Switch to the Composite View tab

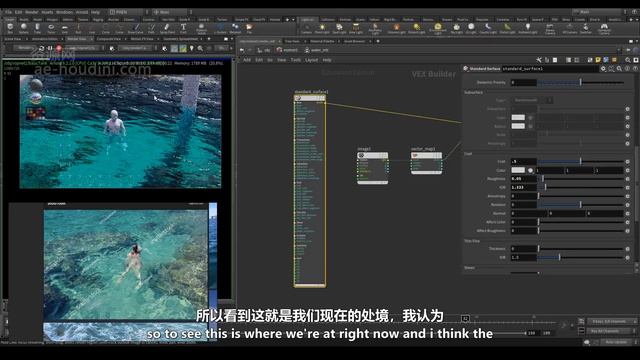pyautogui.click(x=109, y=39)
